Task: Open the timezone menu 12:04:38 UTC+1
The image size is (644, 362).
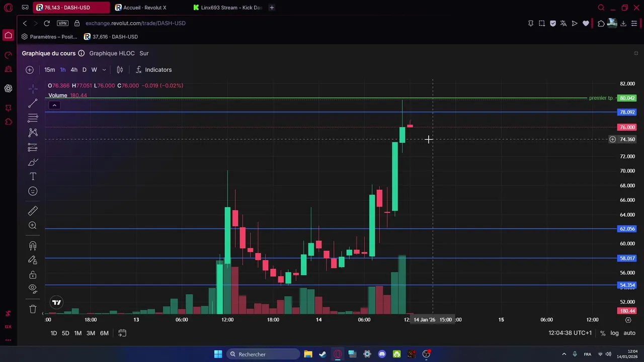Action: [570, 333]
